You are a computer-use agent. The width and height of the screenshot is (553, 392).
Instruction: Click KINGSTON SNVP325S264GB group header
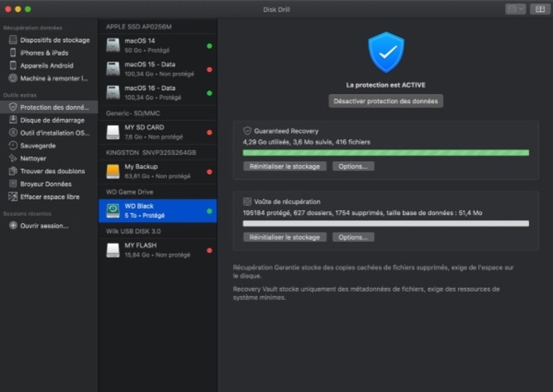pyautogui.click(x=151, y=152)
